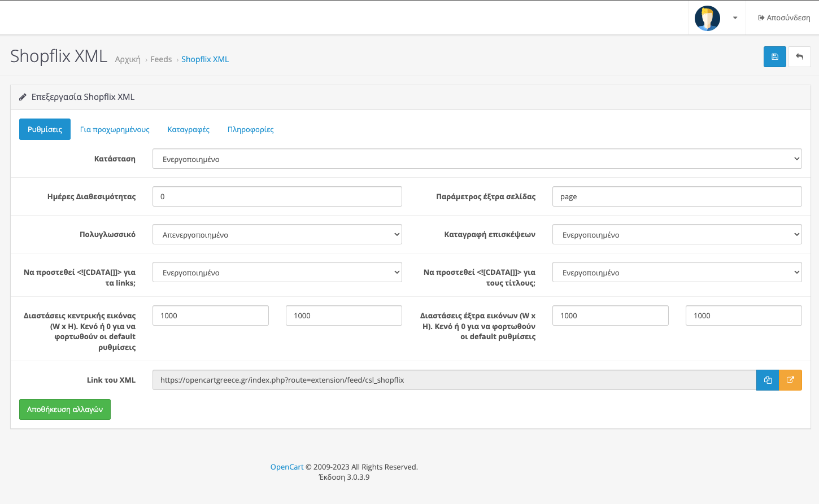Click the blue save icon button
The height and width of the screenshot is (504, 819).
pos(774,56)
